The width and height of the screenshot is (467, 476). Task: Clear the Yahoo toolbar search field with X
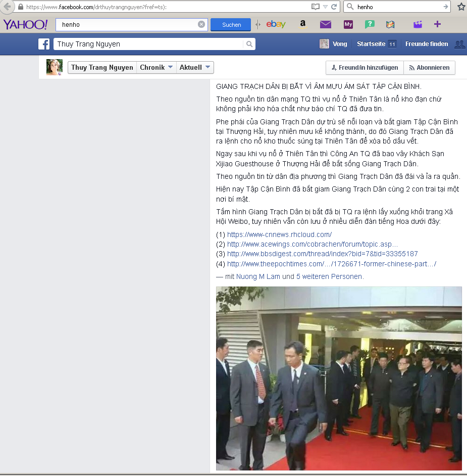click(201, 24)
